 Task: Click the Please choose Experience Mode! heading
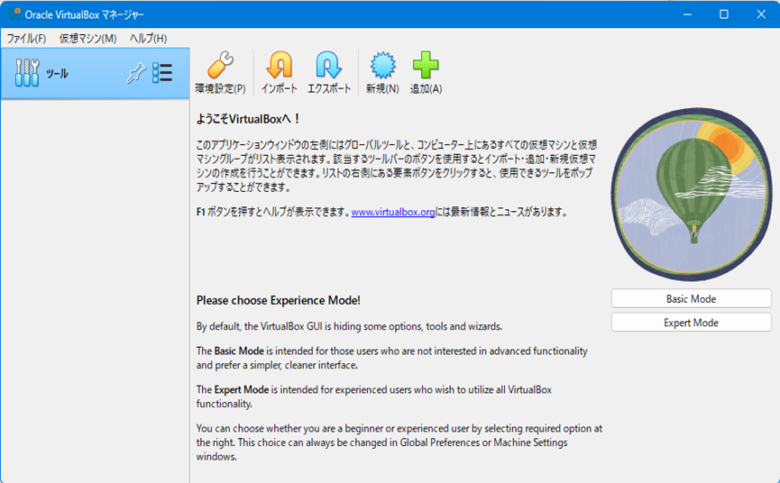pyautogui.click(x=278, y=300)
